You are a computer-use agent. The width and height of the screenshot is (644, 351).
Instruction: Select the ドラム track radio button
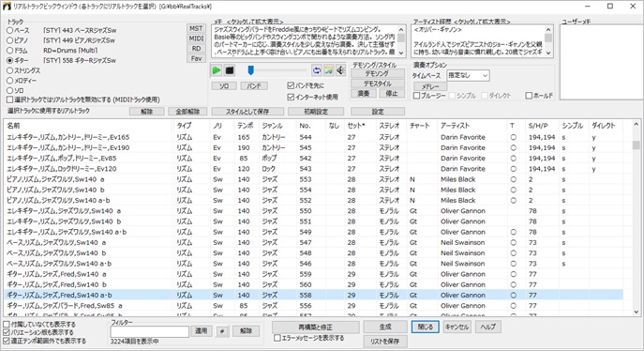[x=10, y=51]
